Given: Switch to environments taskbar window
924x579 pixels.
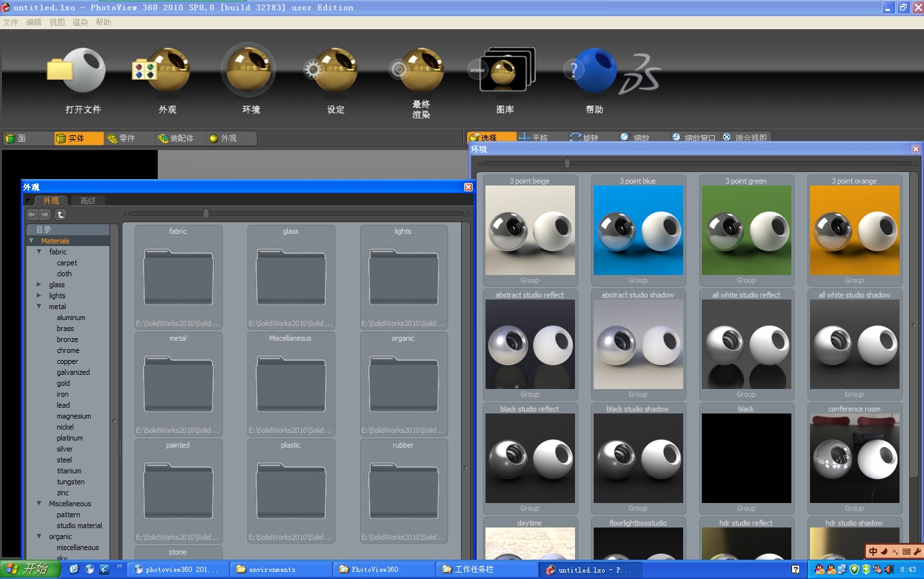Looking at the screenshot, I should click(281, 569).
